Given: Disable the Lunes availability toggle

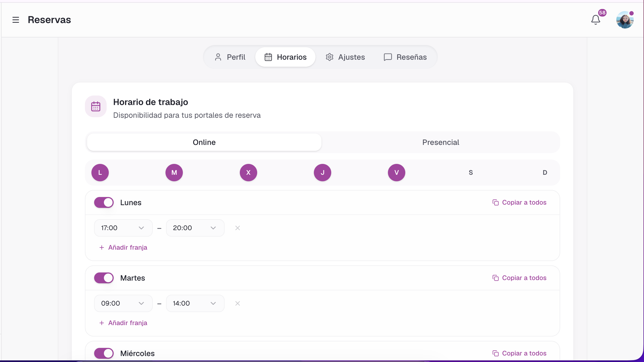Looking at the screenshot, I should 104,202.
